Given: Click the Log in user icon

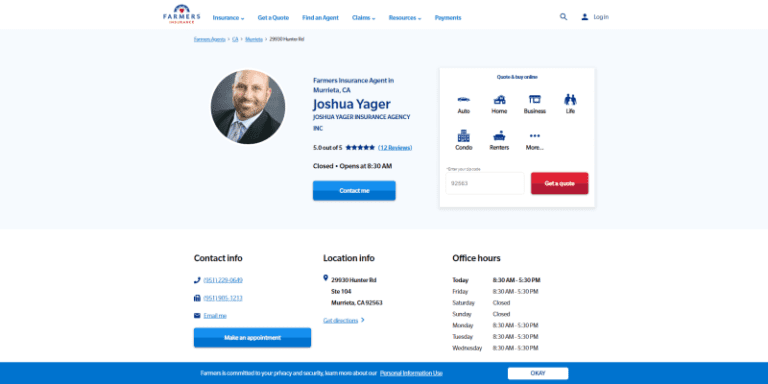Looking at the screenshot, I should pos(584,17).
